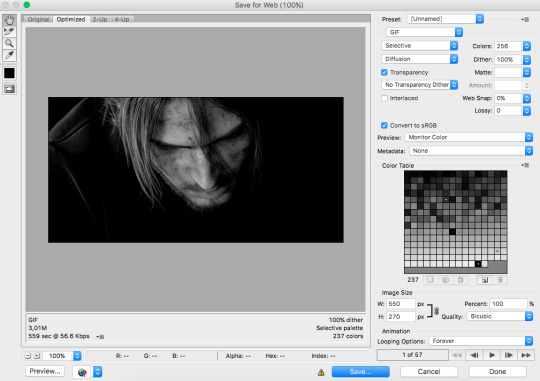Open the GIF file format dropdown
This screenshot has height=381, width=540.
[x=424, y=32]
